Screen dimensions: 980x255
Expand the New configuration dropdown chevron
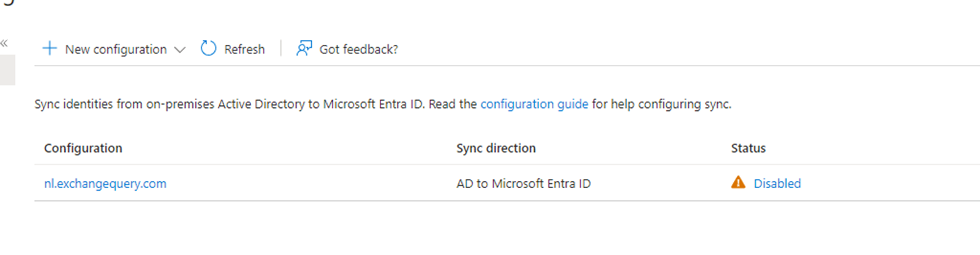coord(179,50)
